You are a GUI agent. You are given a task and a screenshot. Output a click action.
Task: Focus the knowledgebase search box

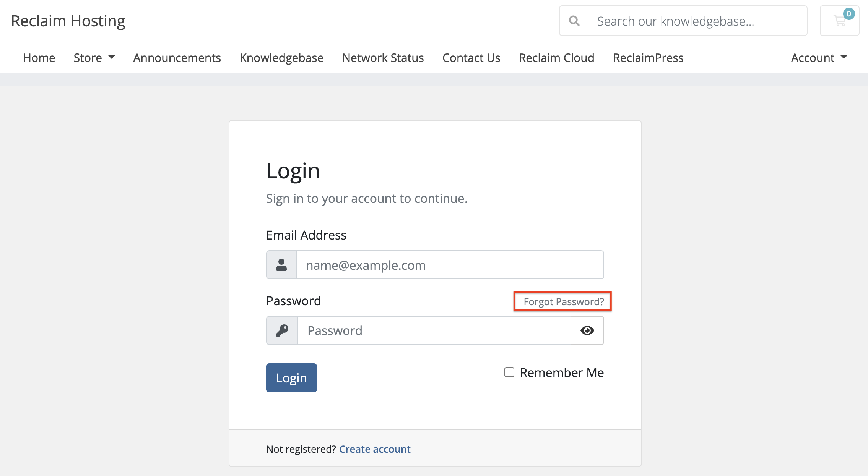[x=683, y=21]
